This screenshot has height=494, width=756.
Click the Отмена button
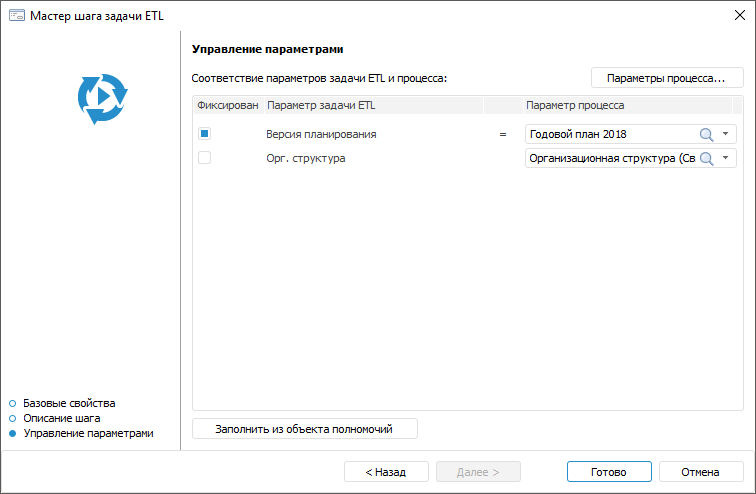[x=700, y=472]
